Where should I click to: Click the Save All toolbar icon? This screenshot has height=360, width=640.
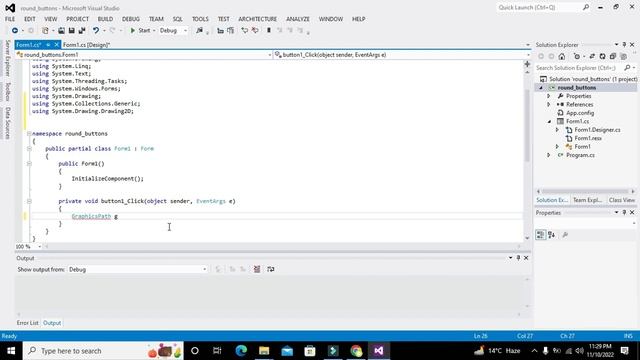(x=82, y=31)
